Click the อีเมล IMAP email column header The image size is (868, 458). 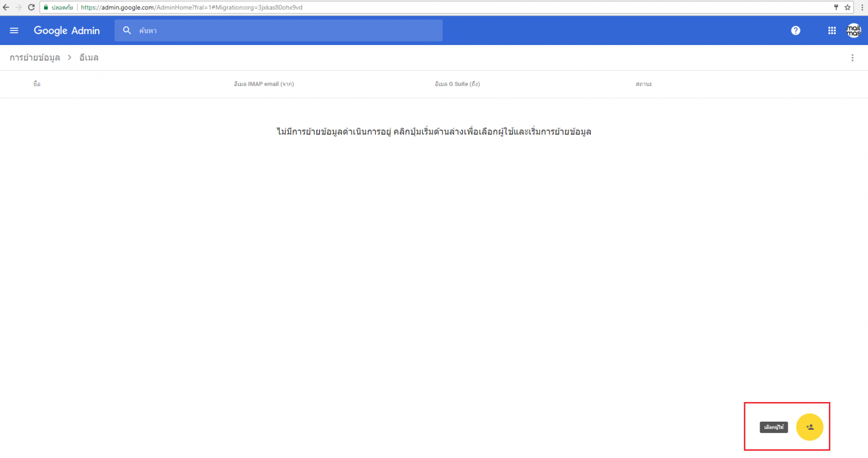264,84
